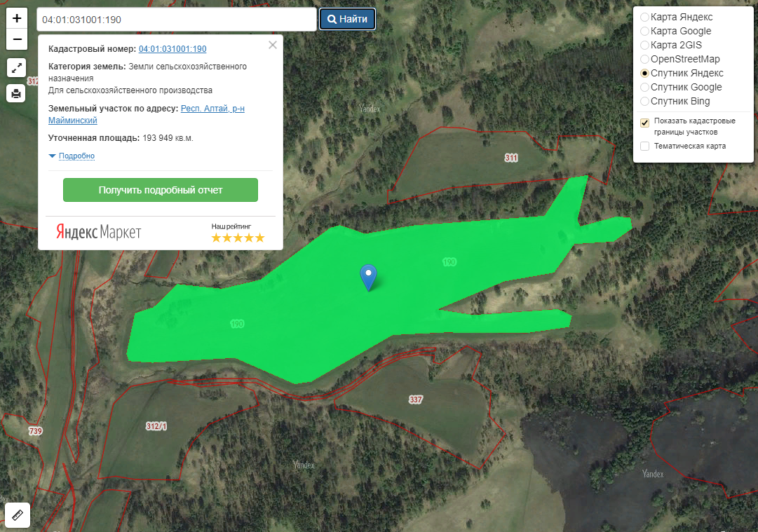Uncheck Показать кадастровые границы участков
Viewport: 758px width, 532px height.
pos(645,123)
